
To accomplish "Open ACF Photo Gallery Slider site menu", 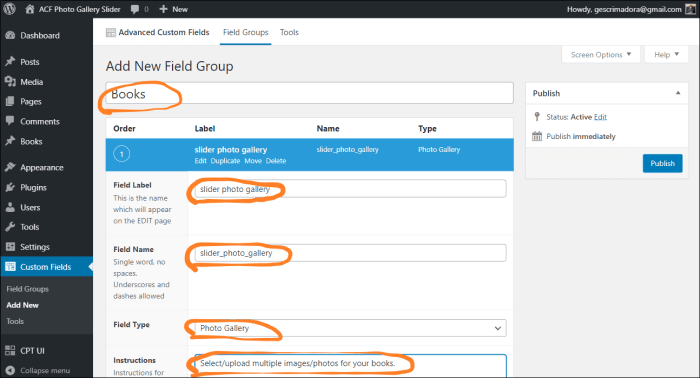I will [x=79, y=9].
